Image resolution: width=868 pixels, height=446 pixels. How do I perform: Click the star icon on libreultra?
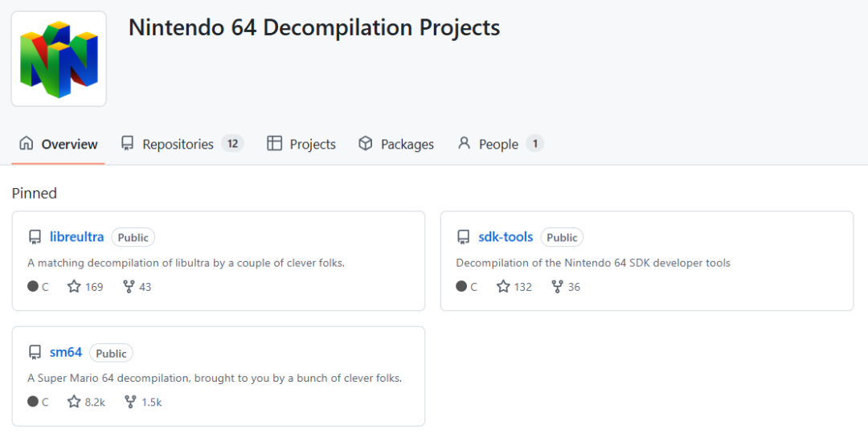tap(74, 287)
